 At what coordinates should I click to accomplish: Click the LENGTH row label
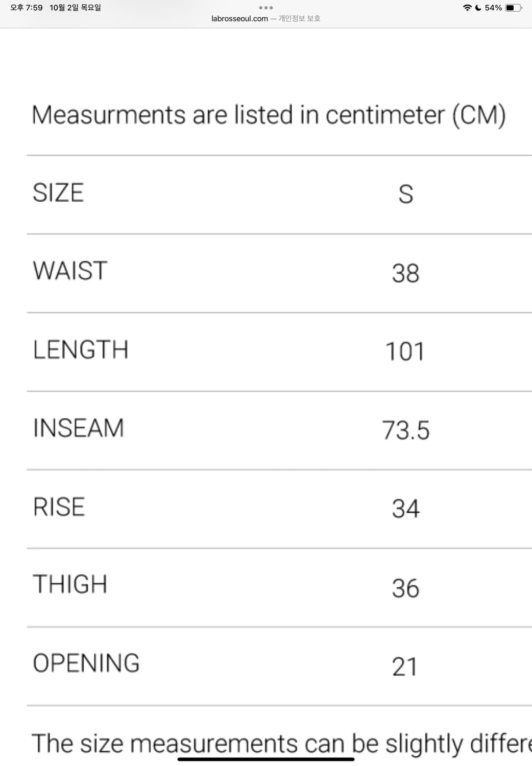(x=81, y=350)
